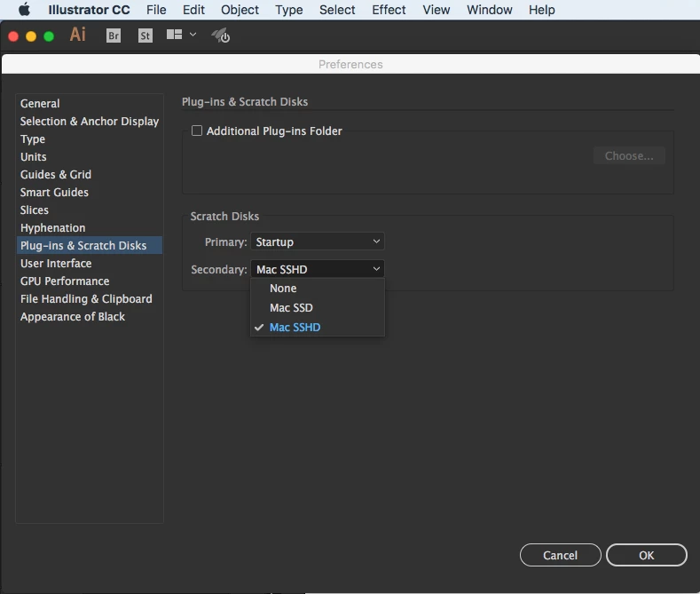Select GPU Performance category

90,281
